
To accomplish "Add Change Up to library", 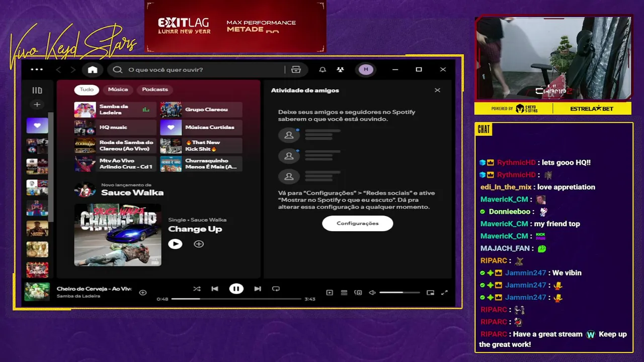I will tap(199, 244).
